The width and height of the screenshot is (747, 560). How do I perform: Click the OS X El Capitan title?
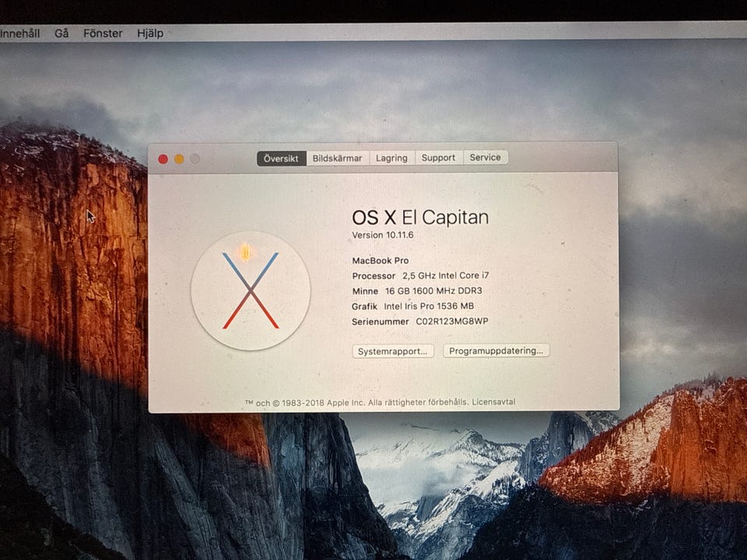pyautogui.click(x=420, y=218)
